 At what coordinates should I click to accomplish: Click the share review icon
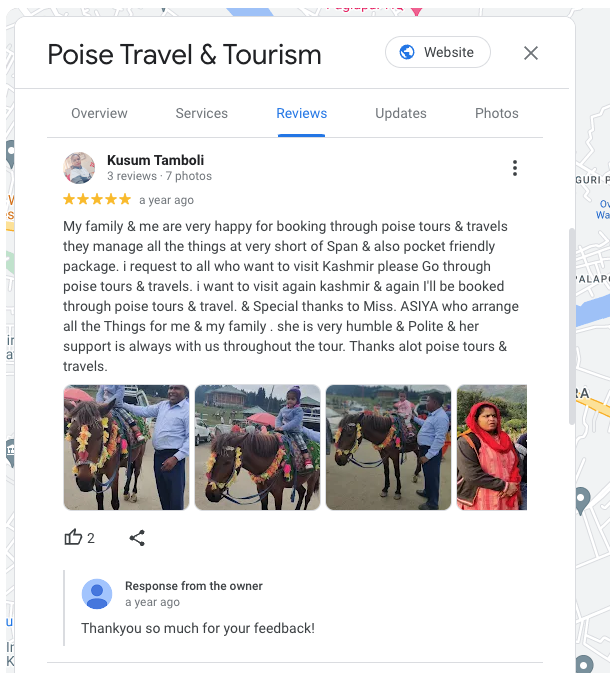pyautogui.click(x=137, y=538)
